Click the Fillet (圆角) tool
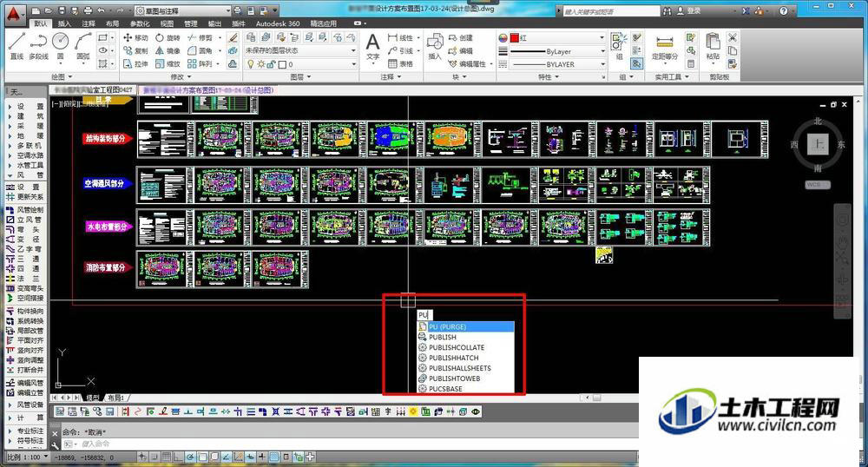Screen dimensions: 868x467 click(200, 50)
